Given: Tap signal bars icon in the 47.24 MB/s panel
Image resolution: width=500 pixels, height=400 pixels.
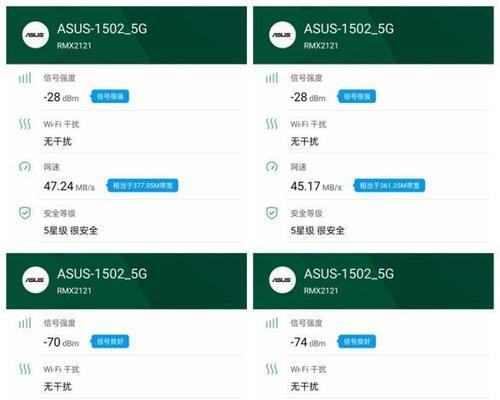Looking at the screenshot, I should click(x=25, y=78).
